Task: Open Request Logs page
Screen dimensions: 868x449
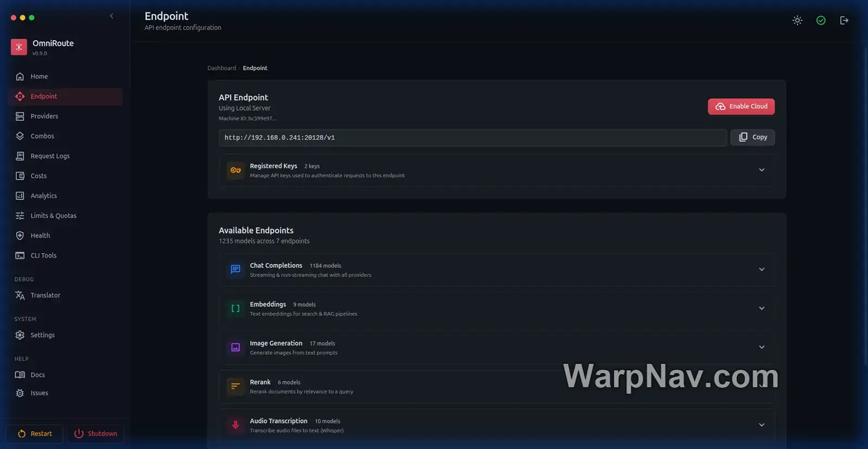Action: [x=65, y=156]
